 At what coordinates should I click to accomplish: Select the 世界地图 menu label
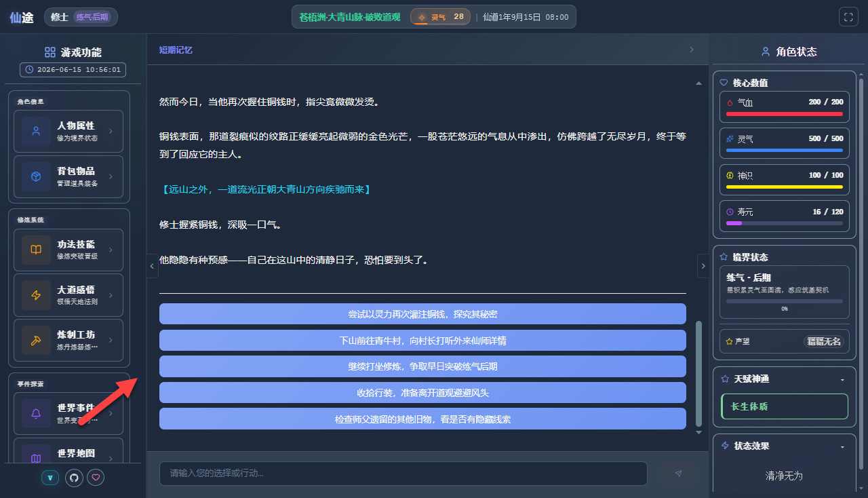[76, 453]
